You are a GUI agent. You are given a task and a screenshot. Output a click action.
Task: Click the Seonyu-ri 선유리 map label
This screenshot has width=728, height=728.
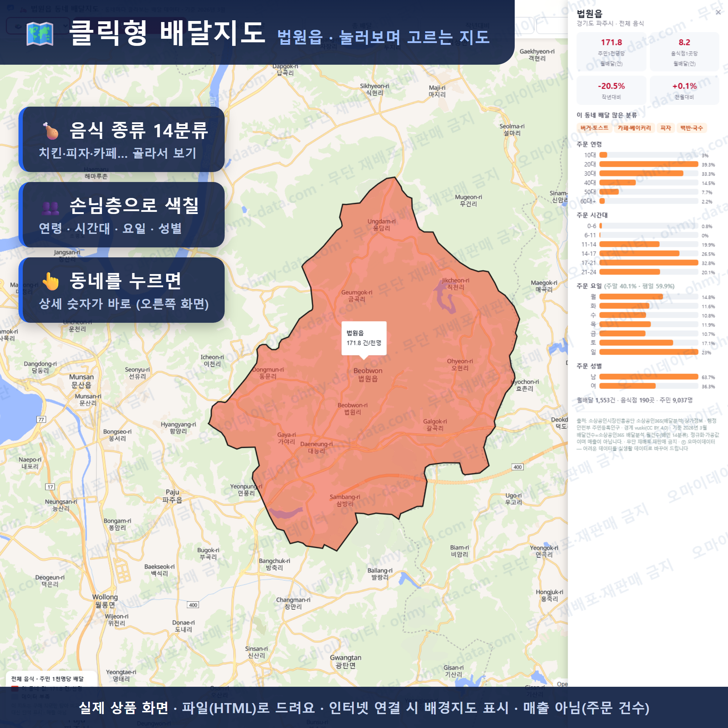coord(137,373)
